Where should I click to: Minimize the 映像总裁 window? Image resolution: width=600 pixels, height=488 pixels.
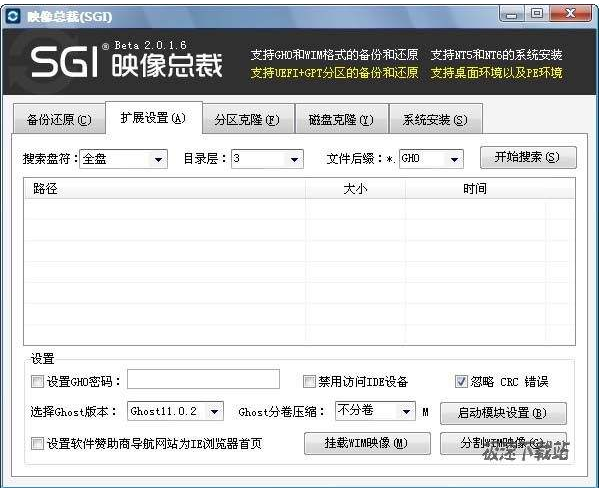(x=512, y=15)
